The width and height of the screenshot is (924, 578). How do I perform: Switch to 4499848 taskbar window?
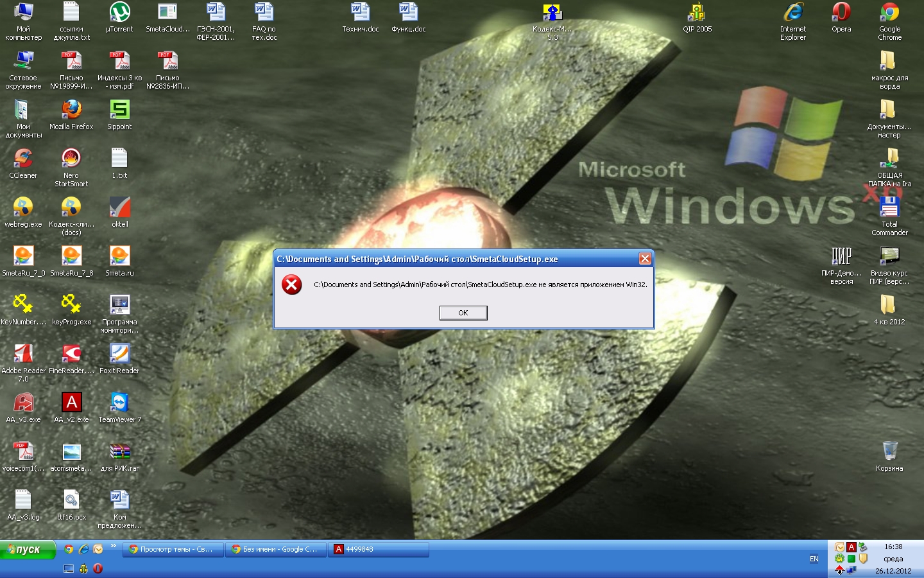(379, 550)
